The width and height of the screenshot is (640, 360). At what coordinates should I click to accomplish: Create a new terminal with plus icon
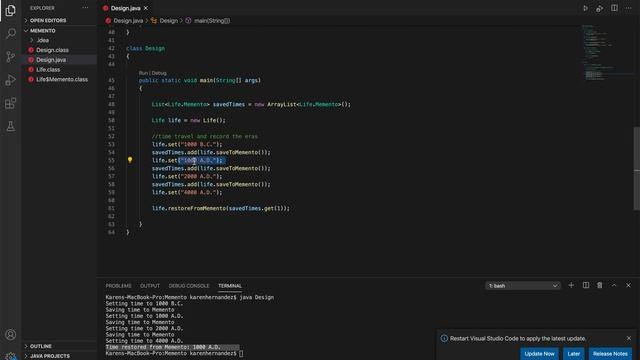[571, 285]
